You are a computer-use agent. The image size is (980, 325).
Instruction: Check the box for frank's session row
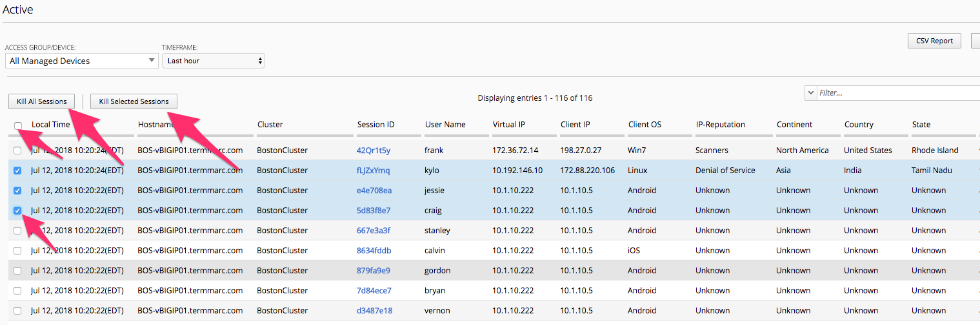click(17, 151)
